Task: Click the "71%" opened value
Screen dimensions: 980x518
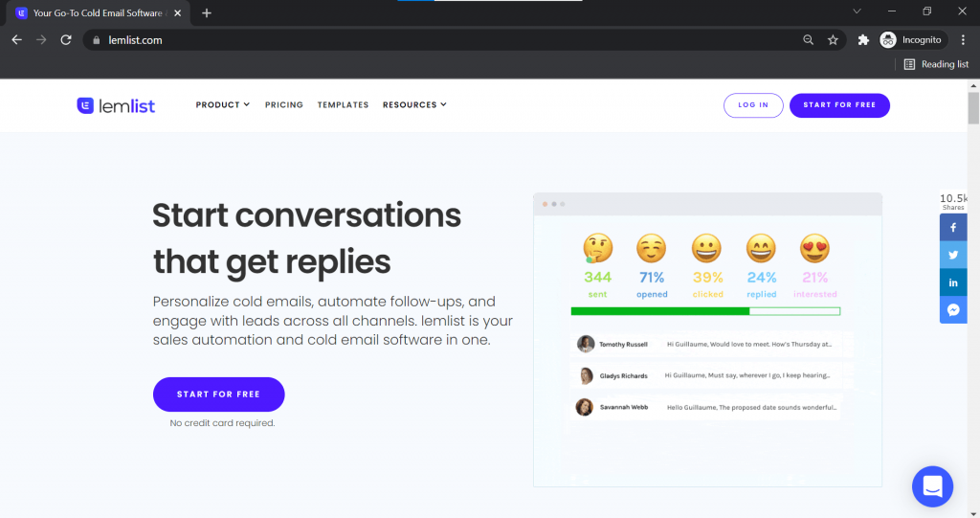Action: click(x=652, y=277)
